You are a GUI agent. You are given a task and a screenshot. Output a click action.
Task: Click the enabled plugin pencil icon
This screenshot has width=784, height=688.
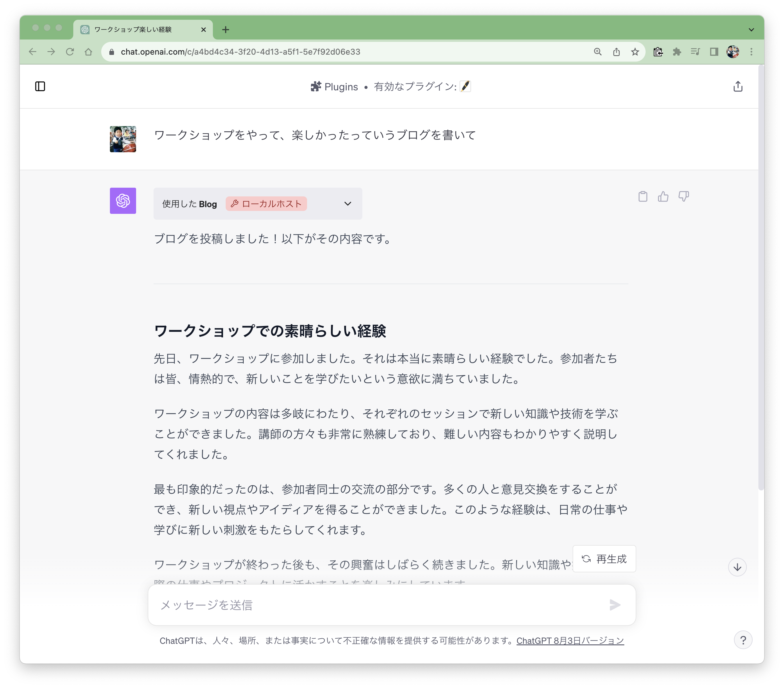465,86
